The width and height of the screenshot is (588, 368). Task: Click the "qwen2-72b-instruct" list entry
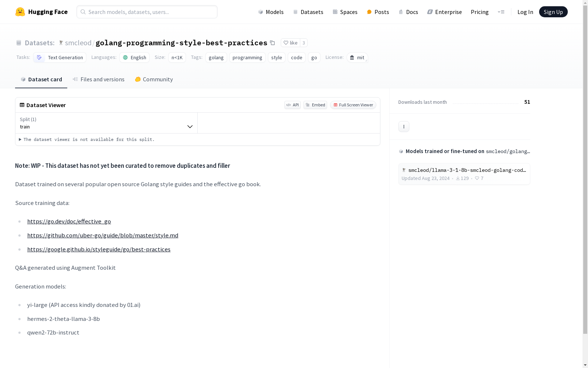53,332
